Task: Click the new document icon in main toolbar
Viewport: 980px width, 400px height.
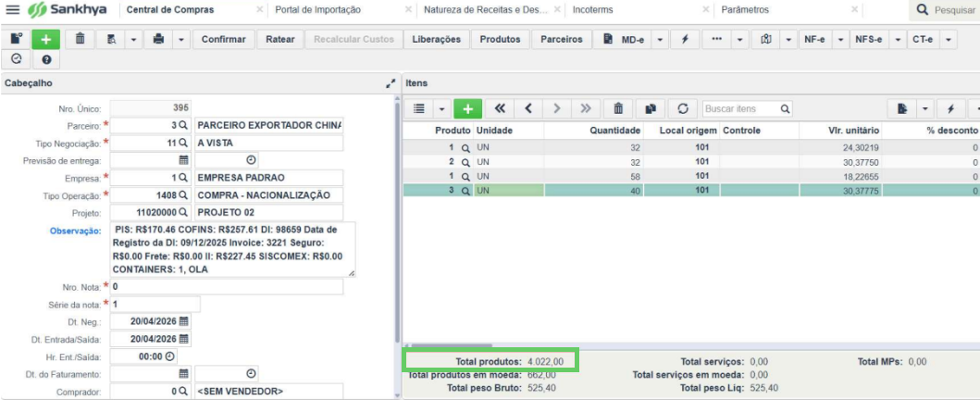Action: pos(17,40)
